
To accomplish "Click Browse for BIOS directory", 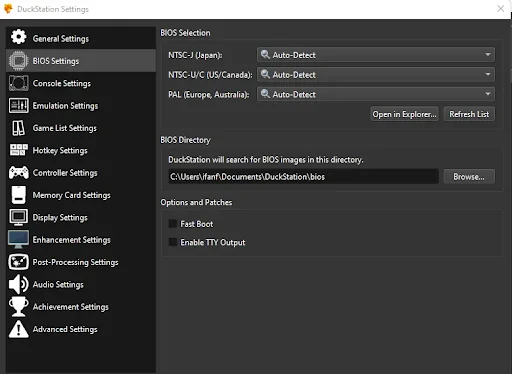I will coord(469,176).
